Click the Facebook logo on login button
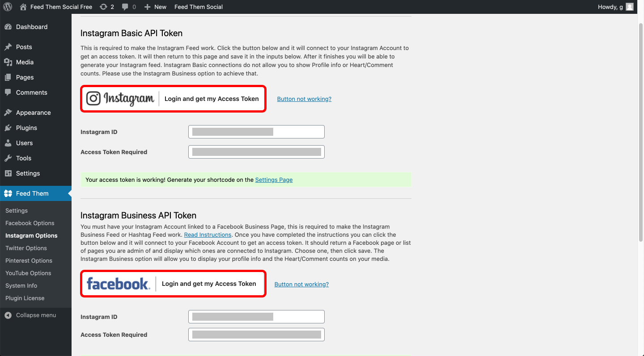The image size is (644, 356). click(x=119, y=284)
